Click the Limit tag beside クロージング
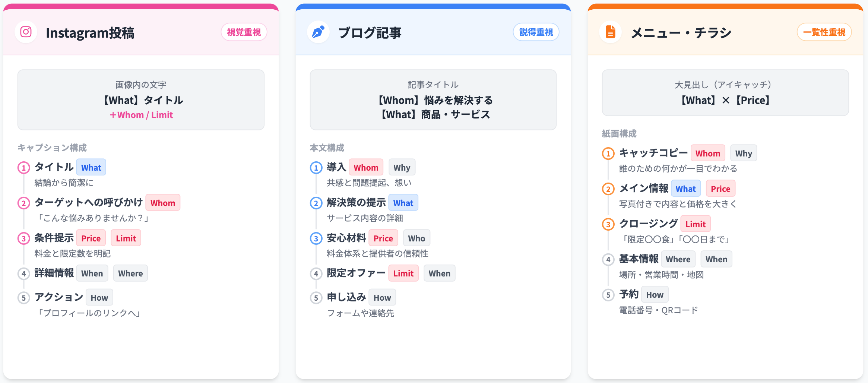 point(696,224)
